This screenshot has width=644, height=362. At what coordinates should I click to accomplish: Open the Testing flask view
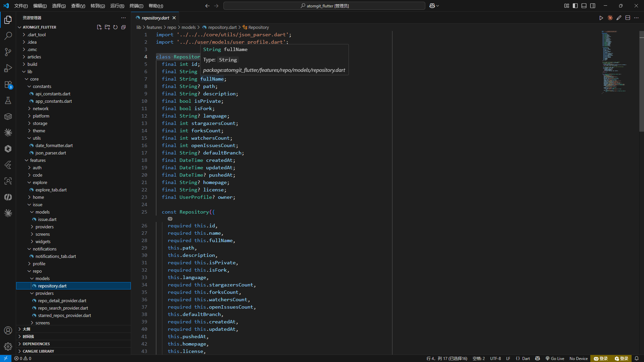click(8, 100)
